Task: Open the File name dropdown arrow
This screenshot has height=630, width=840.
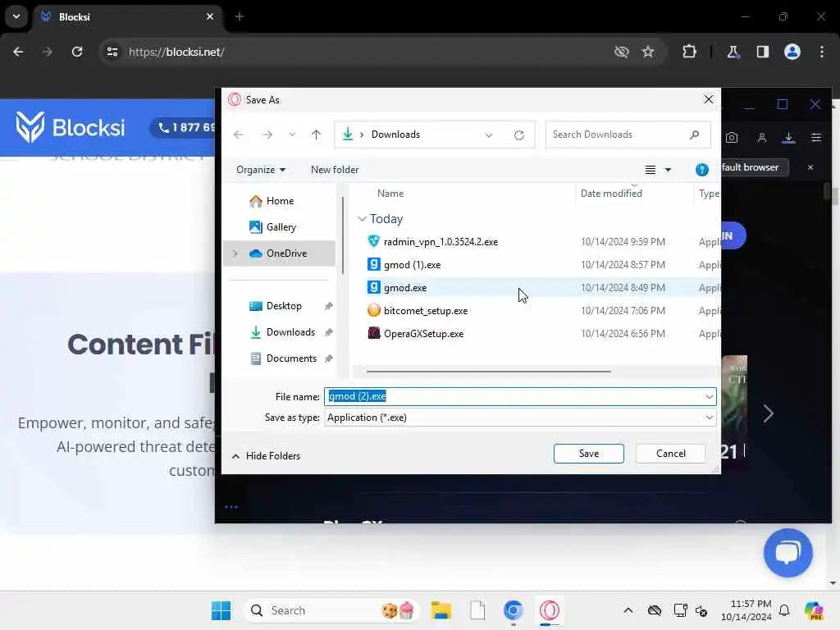Action: pyautogui.click(x=710, y=396)
